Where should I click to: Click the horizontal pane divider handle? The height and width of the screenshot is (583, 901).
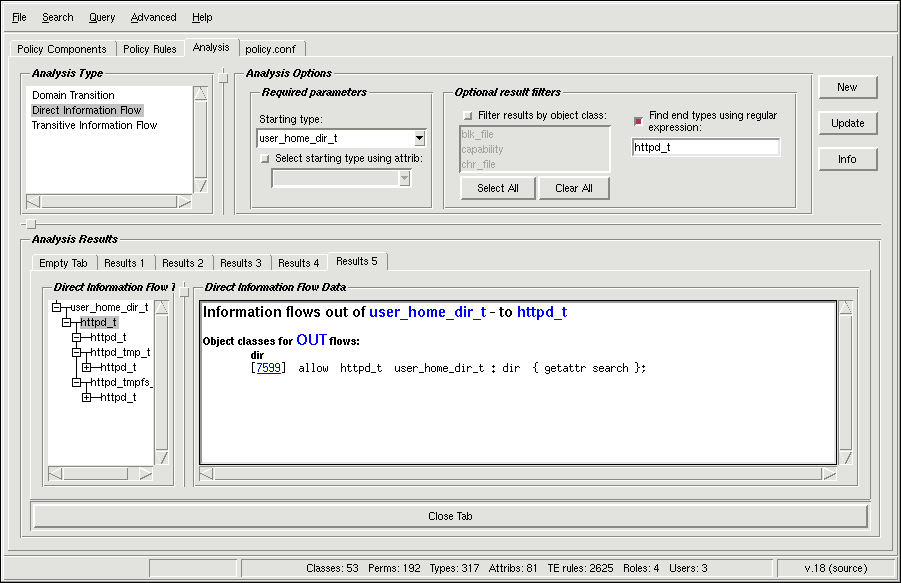tap(31, 224)
